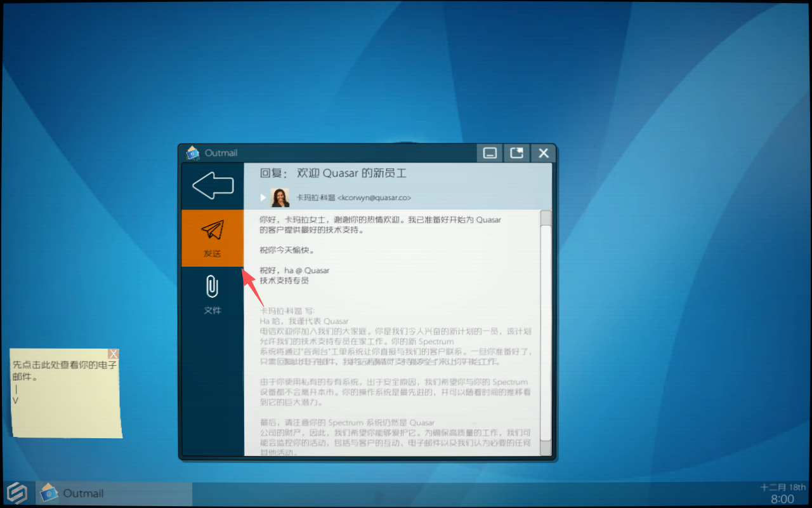Click the 十二月 18th date in the taskbar
812x508 pixels.
click(x=783, y=487)
